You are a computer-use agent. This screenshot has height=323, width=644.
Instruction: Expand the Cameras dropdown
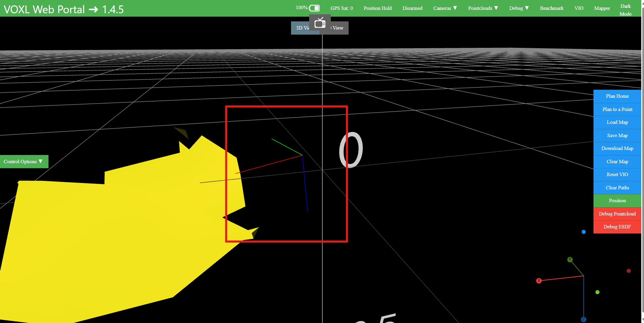(x=445, y=8)
